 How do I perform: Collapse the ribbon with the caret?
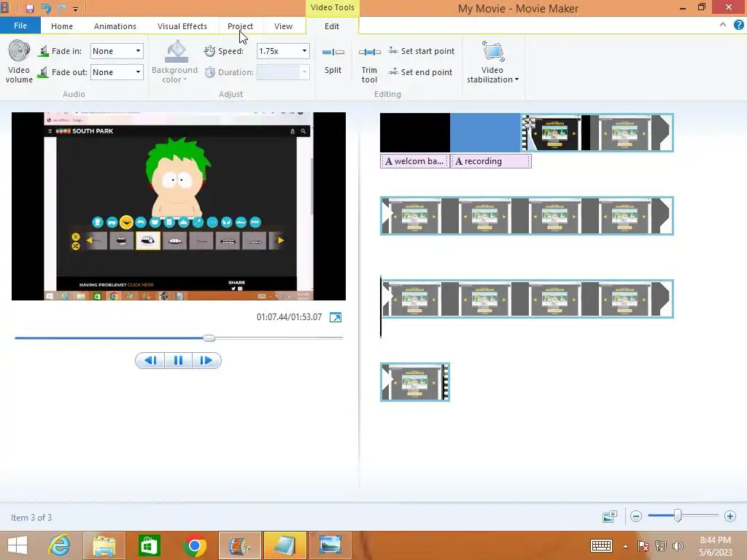click(723, 25)
